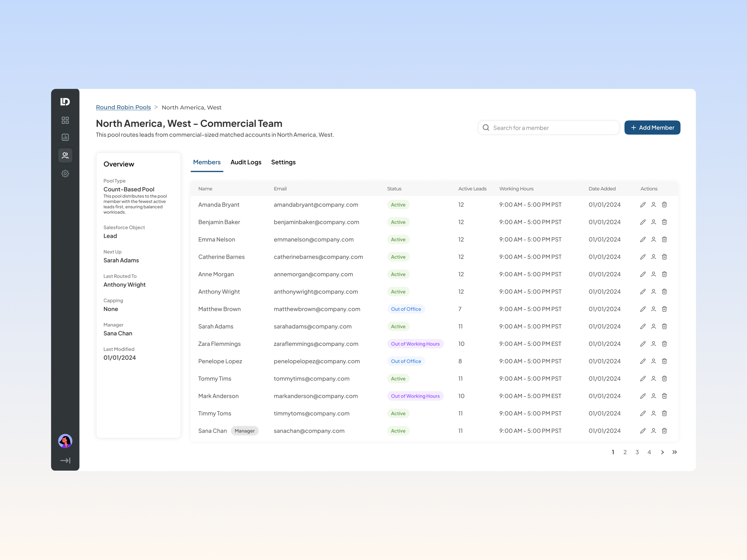Viewport: 747px width, 560px height.
Task: Open the Round Robin Pools breadcrumb link
Action: tap(123, 107)
